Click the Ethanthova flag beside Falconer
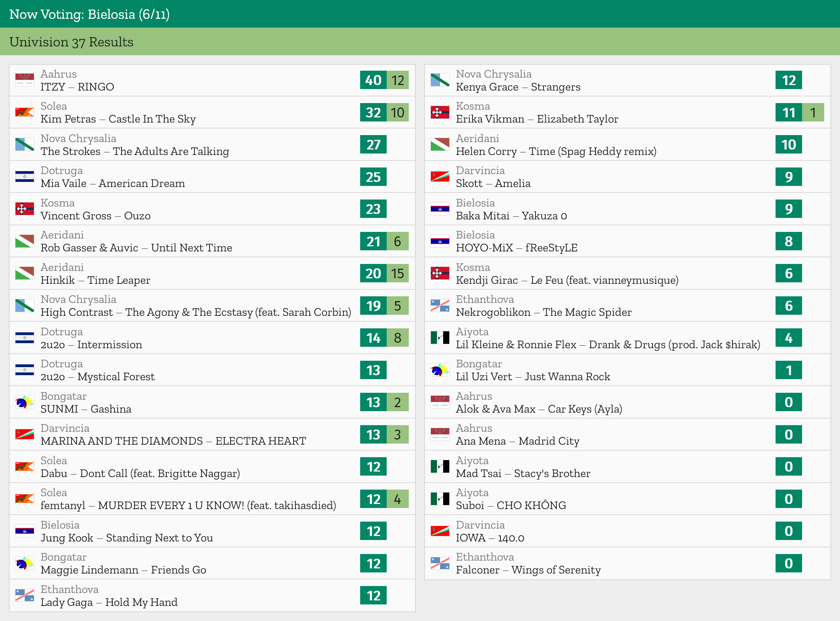 point(440,563)
